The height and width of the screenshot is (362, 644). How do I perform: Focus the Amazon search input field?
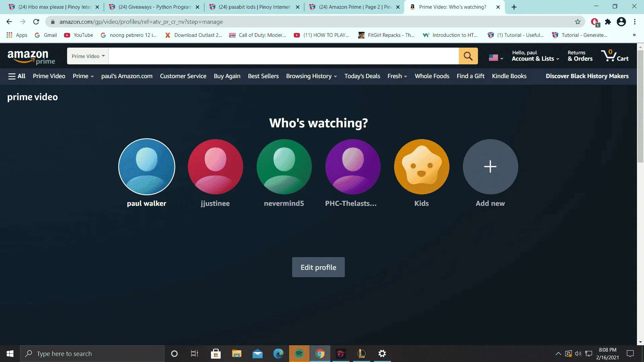(284, 56)
